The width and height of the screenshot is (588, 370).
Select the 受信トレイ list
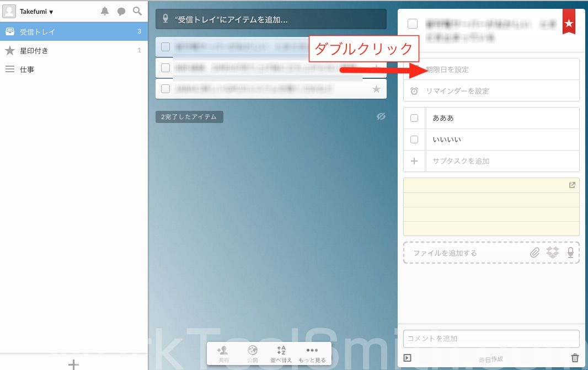pyautogui.click(x=74, y=31)
